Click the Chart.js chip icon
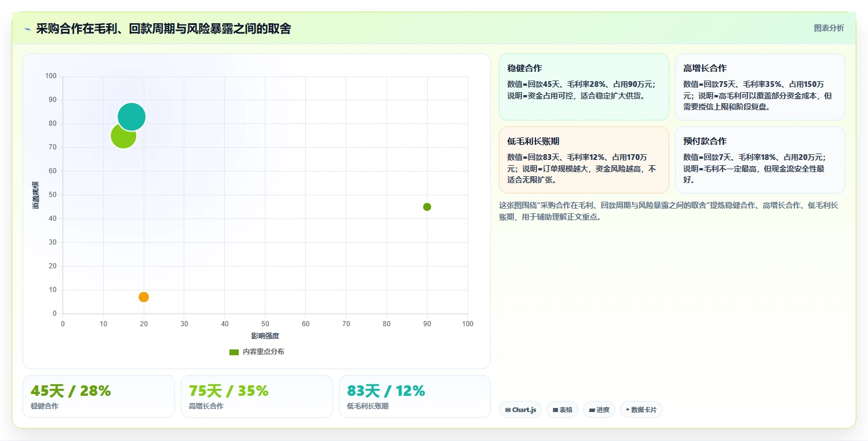Screen dimensions: 868x441 (508, 410)
